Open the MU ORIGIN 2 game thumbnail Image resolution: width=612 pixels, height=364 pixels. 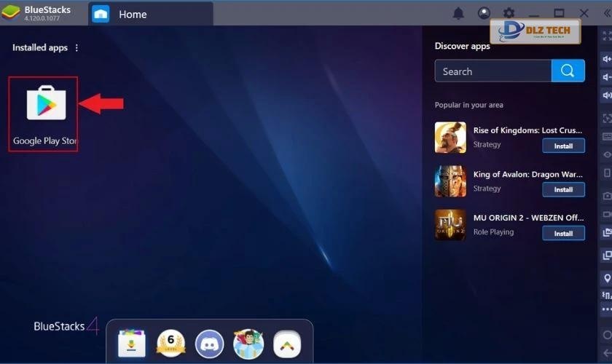[x=450, y=225]
